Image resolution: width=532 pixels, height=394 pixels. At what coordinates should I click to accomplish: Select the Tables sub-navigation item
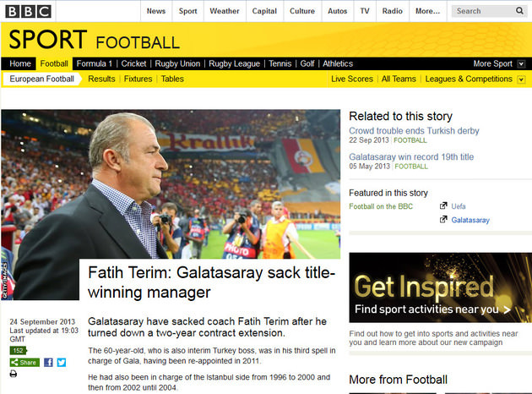pos(172,79)
